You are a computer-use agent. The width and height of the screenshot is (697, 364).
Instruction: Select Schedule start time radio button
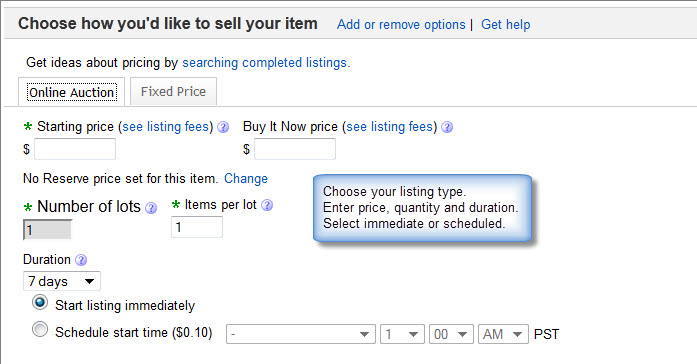40,330
